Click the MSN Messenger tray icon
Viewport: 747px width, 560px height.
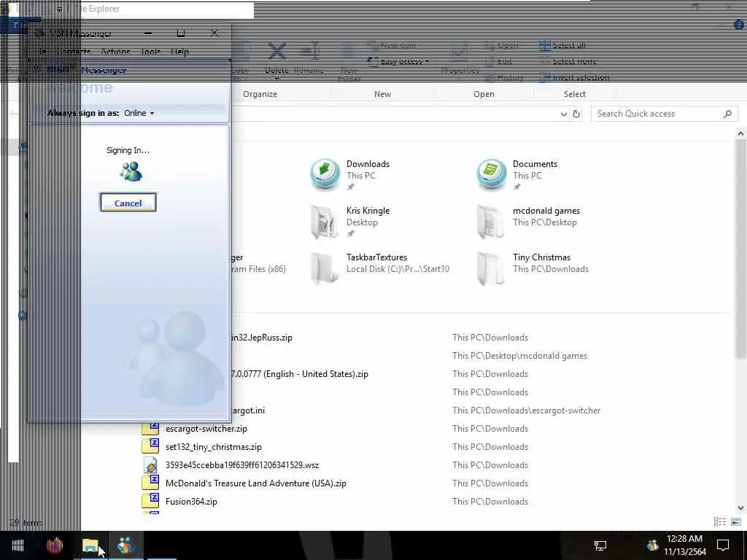tap(652, 545)
